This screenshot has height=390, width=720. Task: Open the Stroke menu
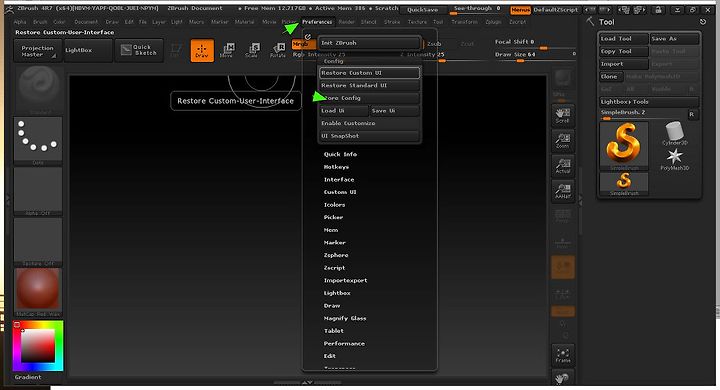(392, 22)
